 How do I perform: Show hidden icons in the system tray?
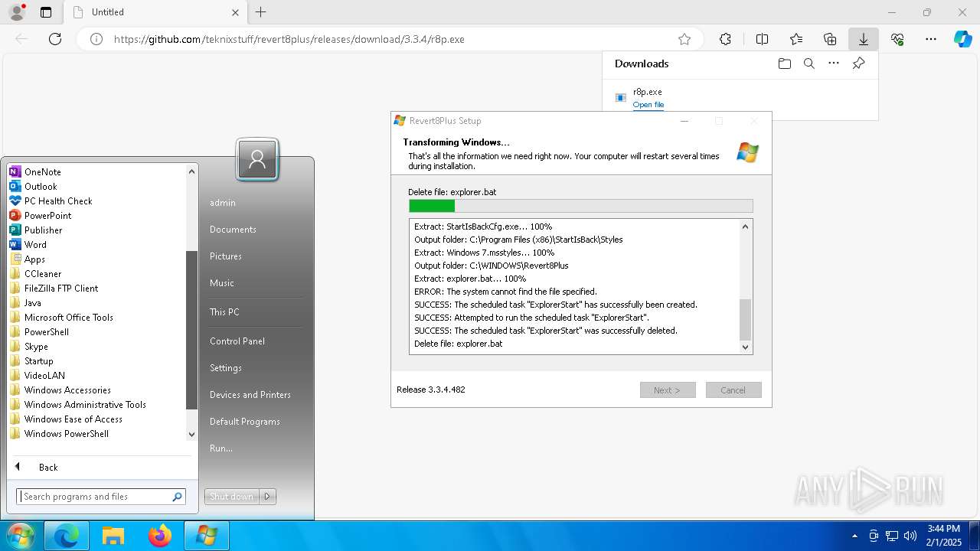coord(855,536)
